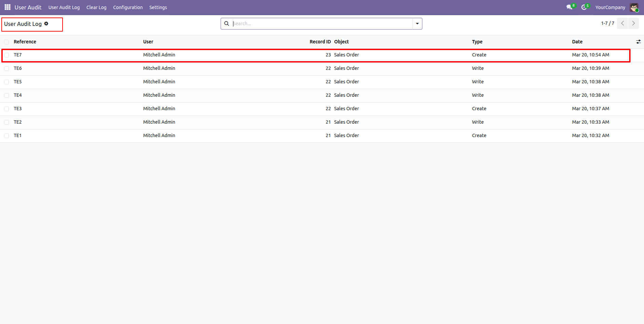Viewport: 644px width, 324px height.
Task: Click the Mitchell Admin user avatar
Action: (x=634, y=7)
